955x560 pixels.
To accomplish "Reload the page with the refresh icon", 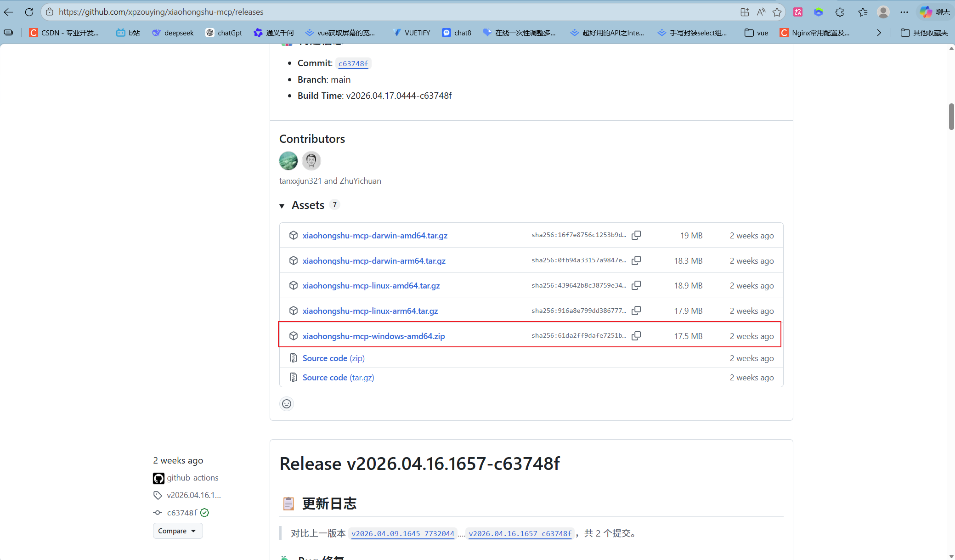I will [x=29, y=12].
